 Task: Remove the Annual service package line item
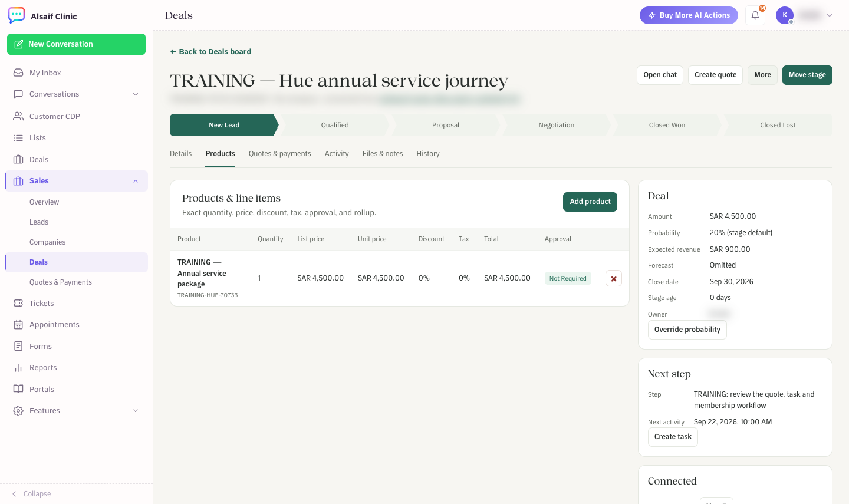click(x=614, y=279)
